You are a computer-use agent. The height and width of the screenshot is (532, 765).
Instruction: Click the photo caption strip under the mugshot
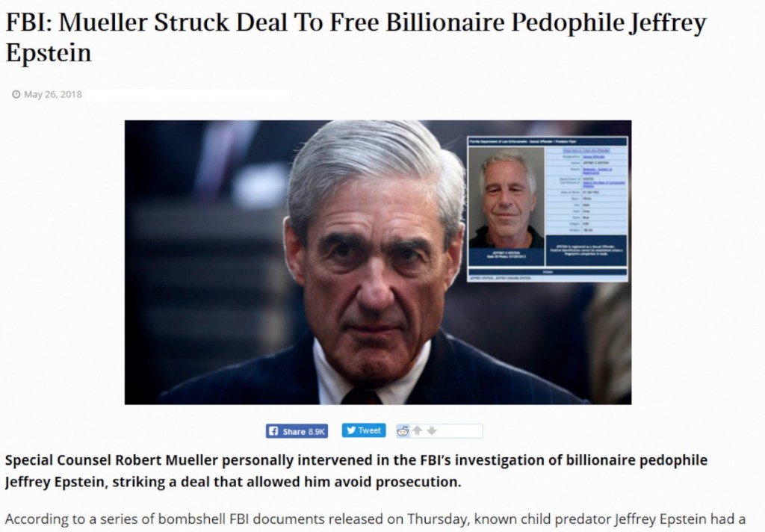(507, 256)
